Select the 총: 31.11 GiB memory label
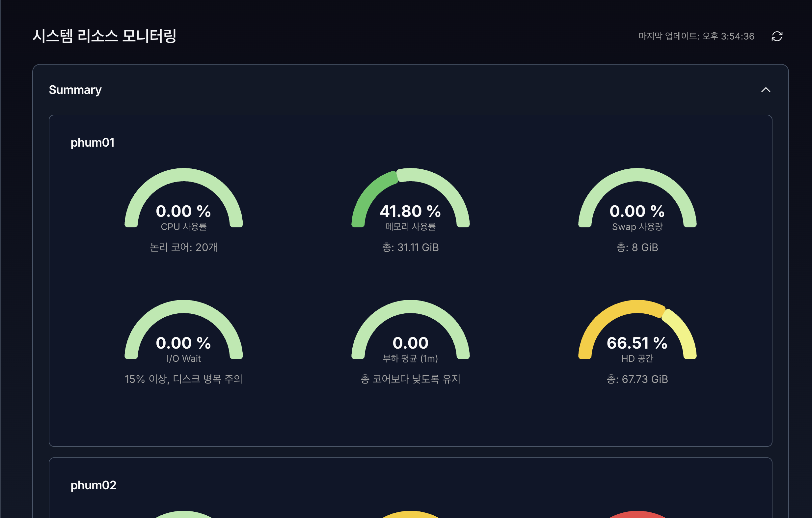The width and height of the screenshot is (812, 518). (410, 247)
